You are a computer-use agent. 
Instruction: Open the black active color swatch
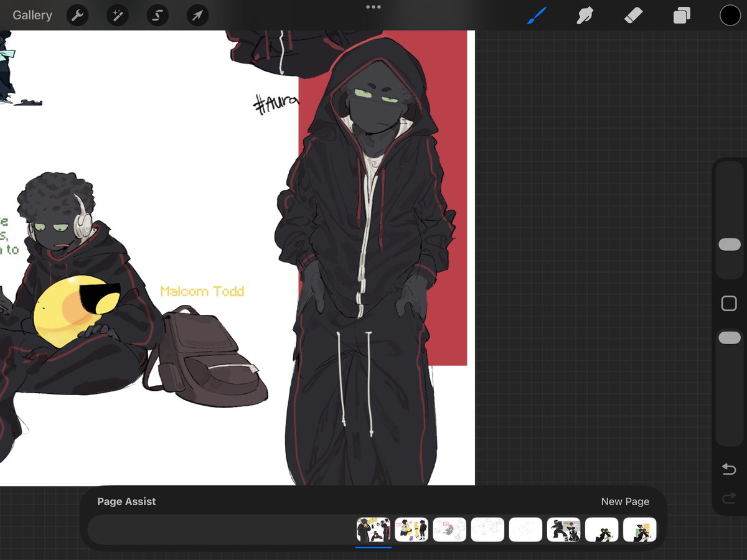[x=730, y=16]
